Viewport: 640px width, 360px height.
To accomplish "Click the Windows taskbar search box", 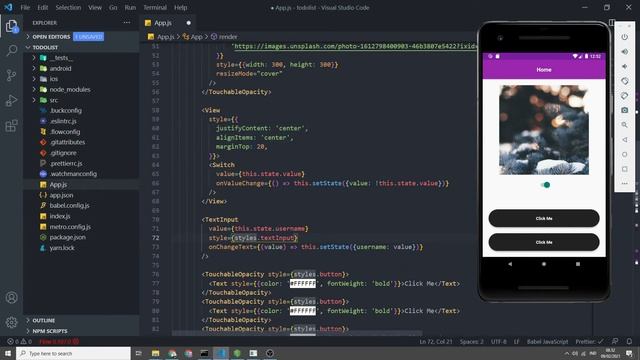I will tap(73, 353).
